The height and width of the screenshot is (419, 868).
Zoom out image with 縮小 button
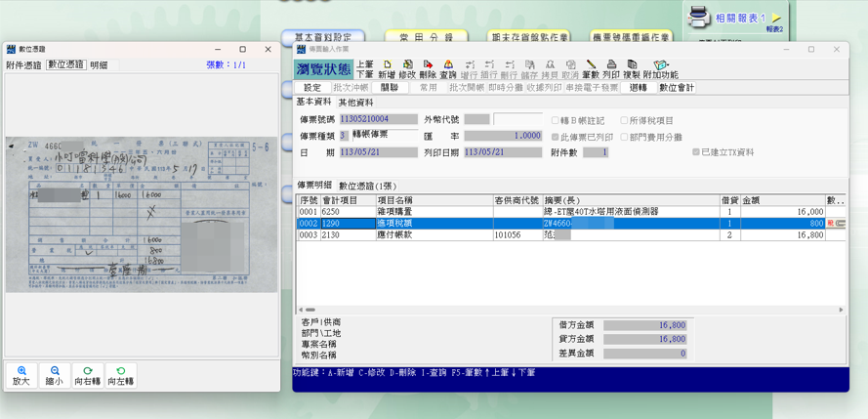(x=55, y=376)
